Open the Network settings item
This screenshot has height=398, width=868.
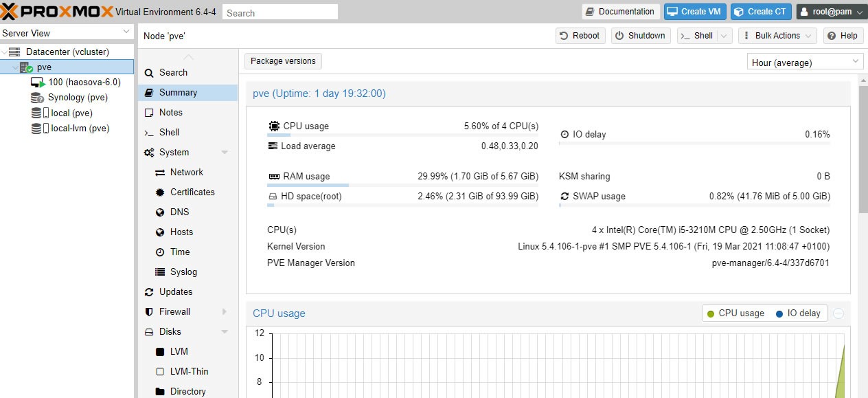pos(187,172)
